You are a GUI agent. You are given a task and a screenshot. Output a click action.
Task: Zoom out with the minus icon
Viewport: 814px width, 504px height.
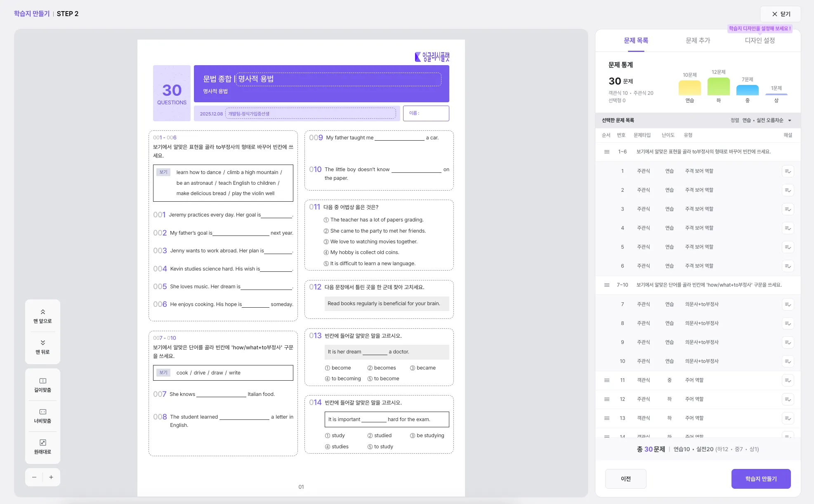(x=34, y=477)
